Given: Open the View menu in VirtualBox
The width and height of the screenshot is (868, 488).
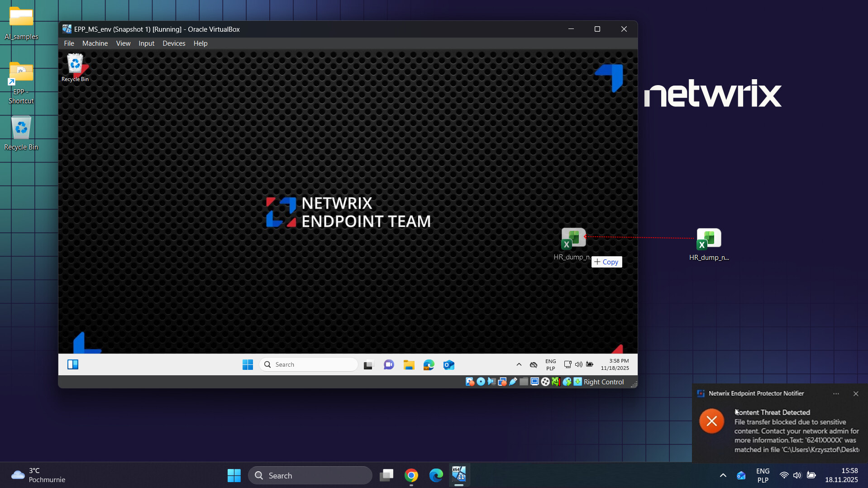Looking at the screenshot, I should point(123,43).
